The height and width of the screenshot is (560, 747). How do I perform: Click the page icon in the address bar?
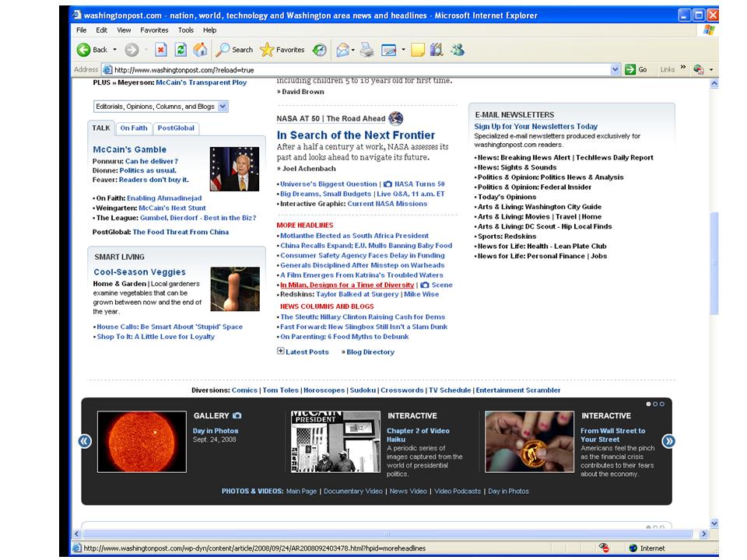tap(107, 69)
